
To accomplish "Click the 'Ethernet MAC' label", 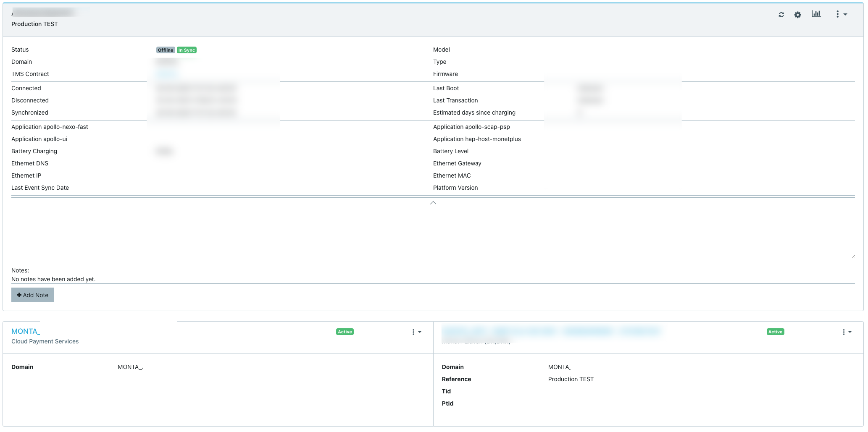I will click(452, 175).
